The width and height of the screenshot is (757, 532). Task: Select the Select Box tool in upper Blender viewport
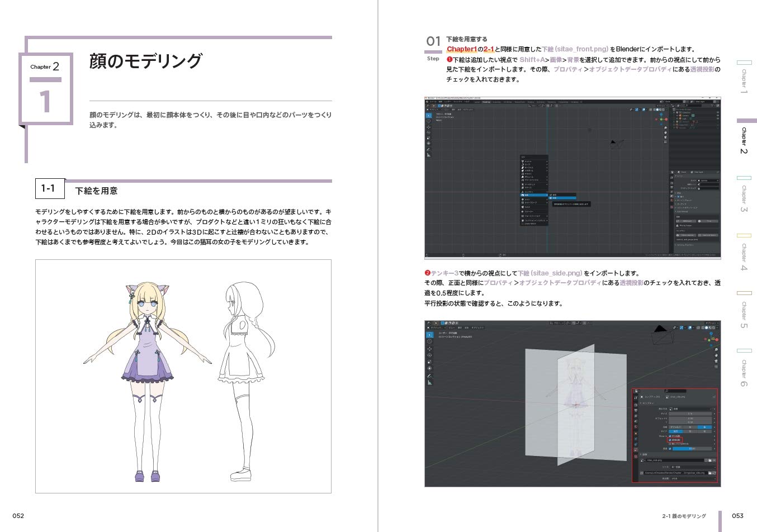point(429,115)
